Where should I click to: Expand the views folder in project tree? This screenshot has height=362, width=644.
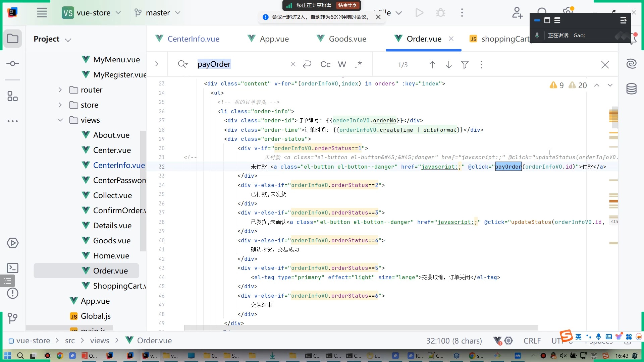click(61, 120)
